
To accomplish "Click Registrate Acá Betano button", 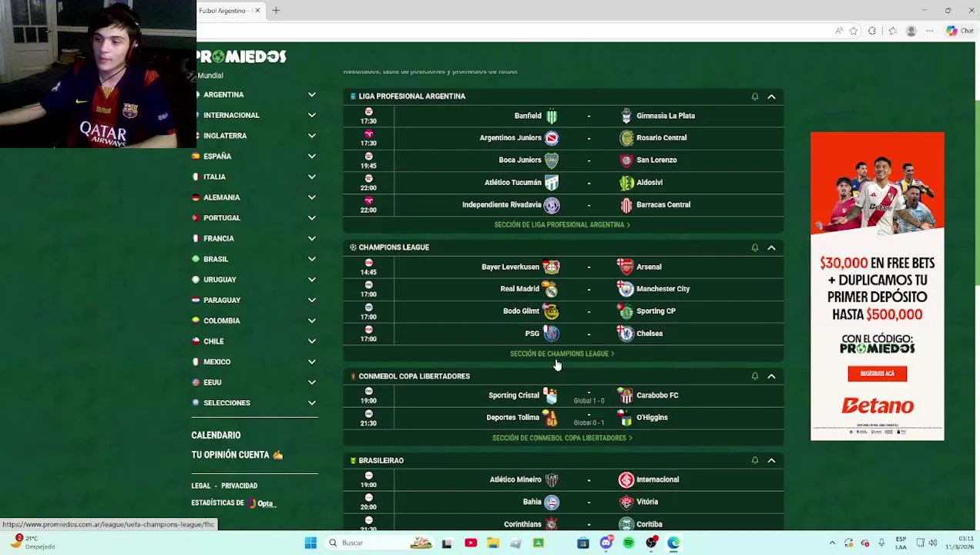I will tap(877, 374).
